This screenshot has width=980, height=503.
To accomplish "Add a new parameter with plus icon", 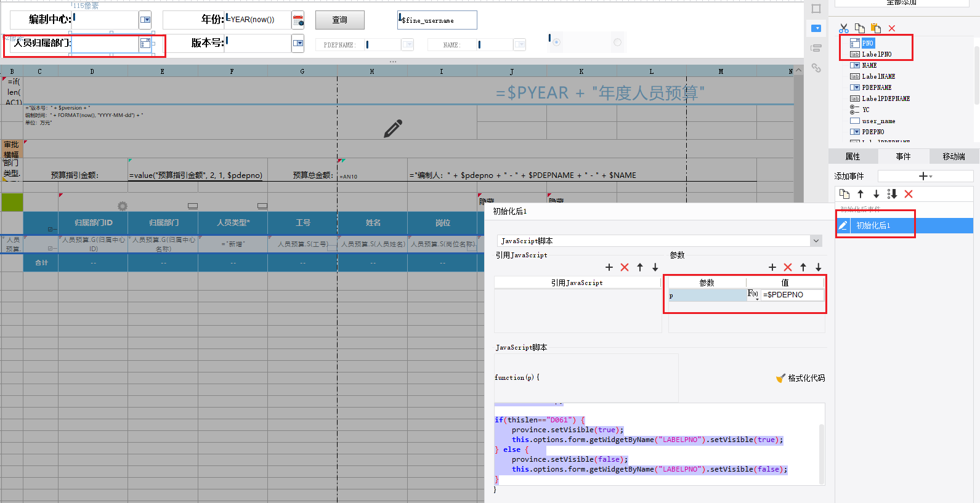I will [772, 267].
